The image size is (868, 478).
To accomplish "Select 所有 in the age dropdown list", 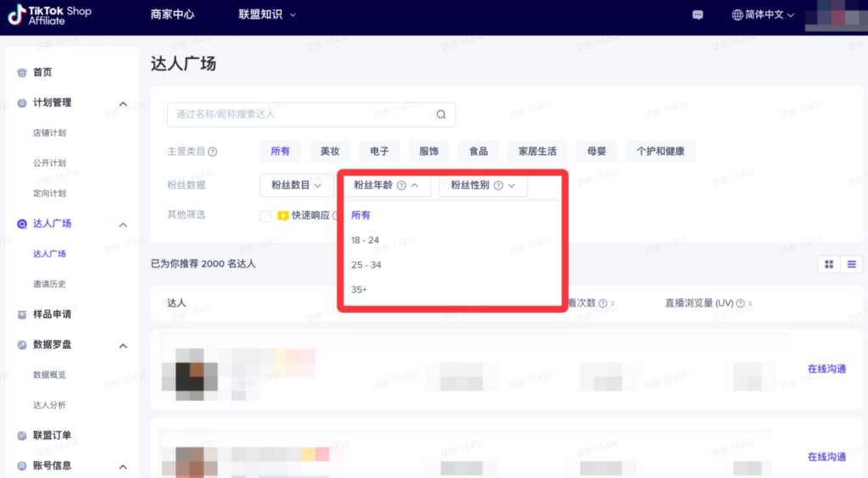I will [360, 215].
